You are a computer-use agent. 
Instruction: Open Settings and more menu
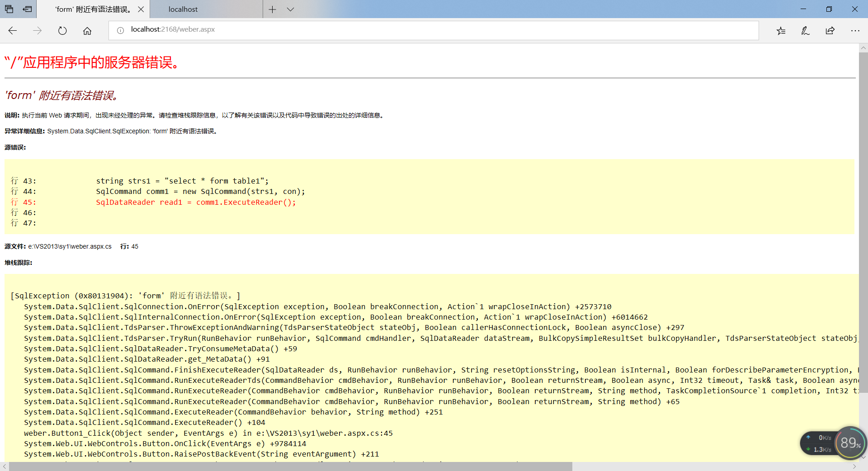click(855, 30)
